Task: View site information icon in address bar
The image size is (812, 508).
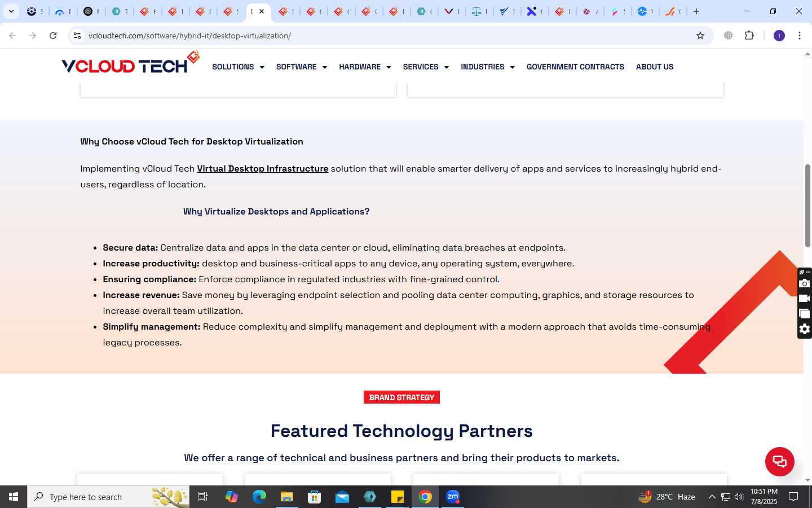Action: click(x=77, y=36)
